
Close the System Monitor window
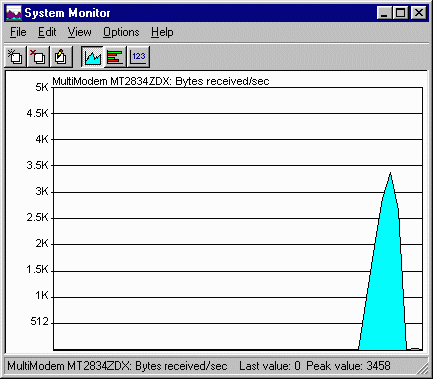[x=419, y=13]
